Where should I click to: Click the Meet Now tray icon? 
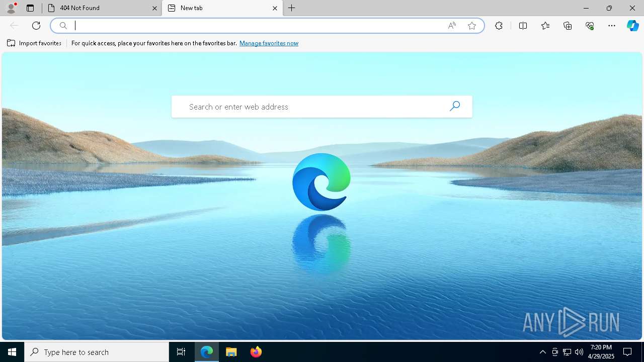[555, 352]
